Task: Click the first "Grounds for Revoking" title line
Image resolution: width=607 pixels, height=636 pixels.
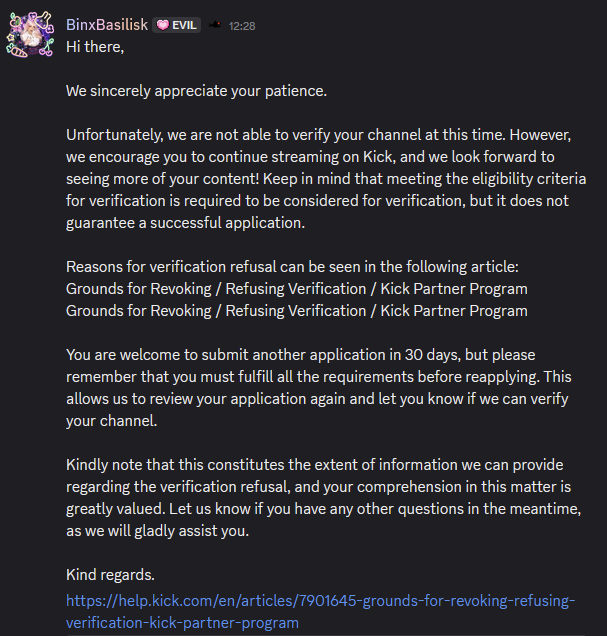Action: click(297, 289)
